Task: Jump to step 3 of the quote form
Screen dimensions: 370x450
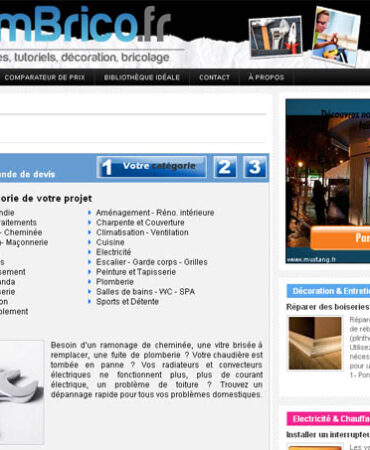Action: pyautogui.click(x=255, y=167)
